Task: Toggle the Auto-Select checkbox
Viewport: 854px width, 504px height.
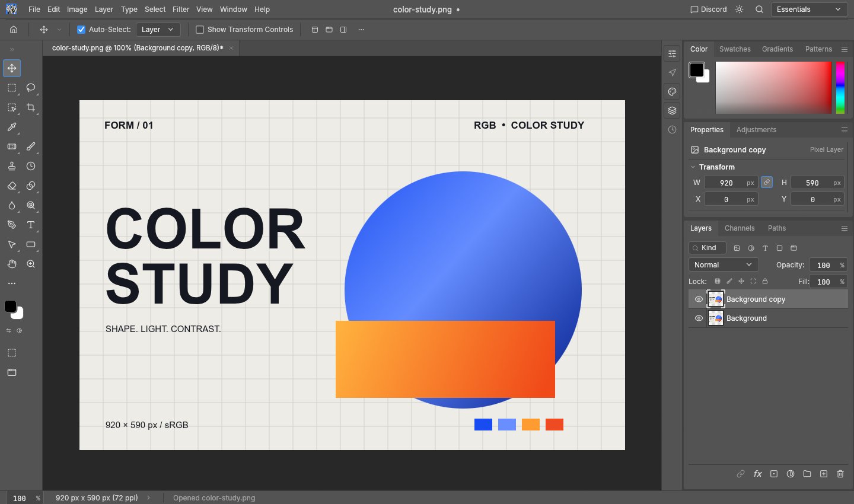Action: click(81, 30)
